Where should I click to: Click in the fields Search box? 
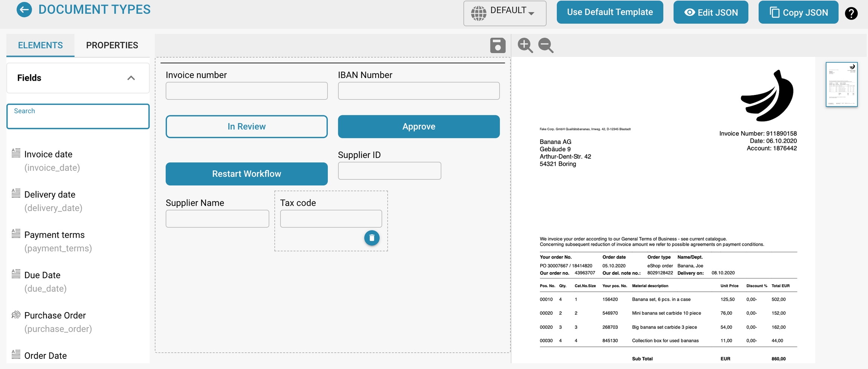[x=78, y=117]
